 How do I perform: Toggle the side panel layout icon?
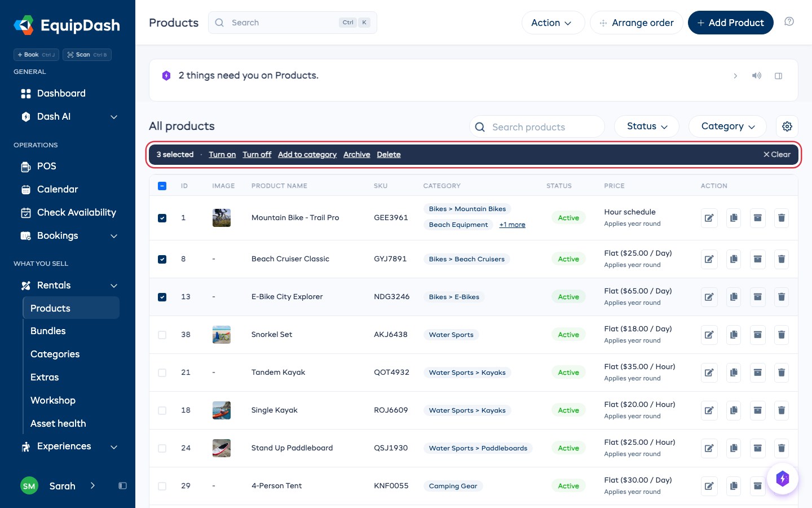(x=779, y=76)
